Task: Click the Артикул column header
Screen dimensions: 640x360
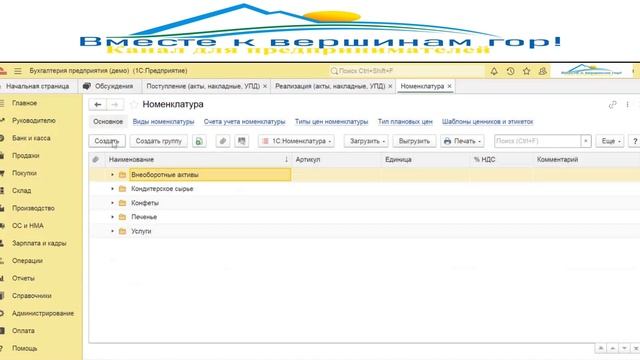Action: click(337, 160)
